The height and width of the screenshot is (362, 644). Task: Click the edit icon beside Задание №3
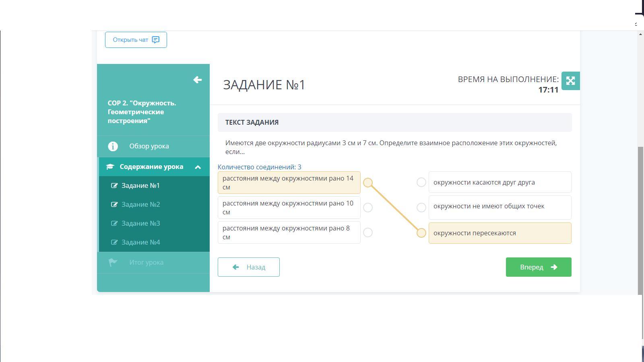[x=114, y=223]
